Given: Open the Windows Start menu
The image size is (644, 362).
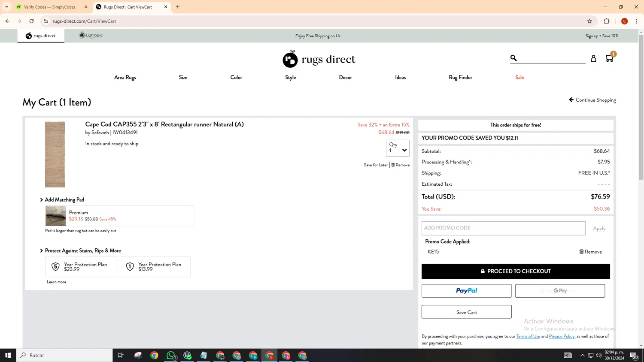Looking at the screenshot, I should click(x=8, y=355).
